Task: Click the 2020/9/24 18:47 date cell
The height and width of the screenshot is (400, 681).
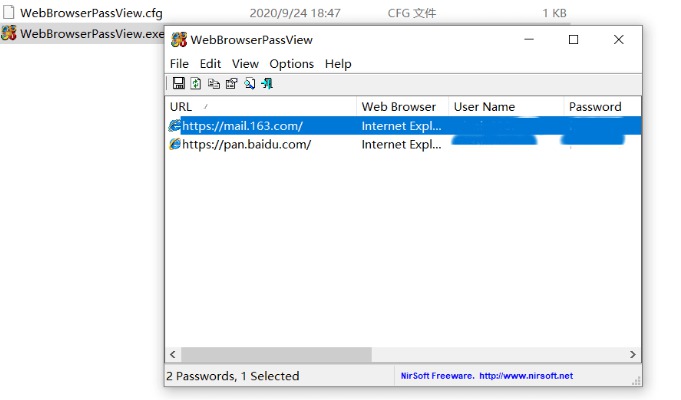Action: click(295, 13)
